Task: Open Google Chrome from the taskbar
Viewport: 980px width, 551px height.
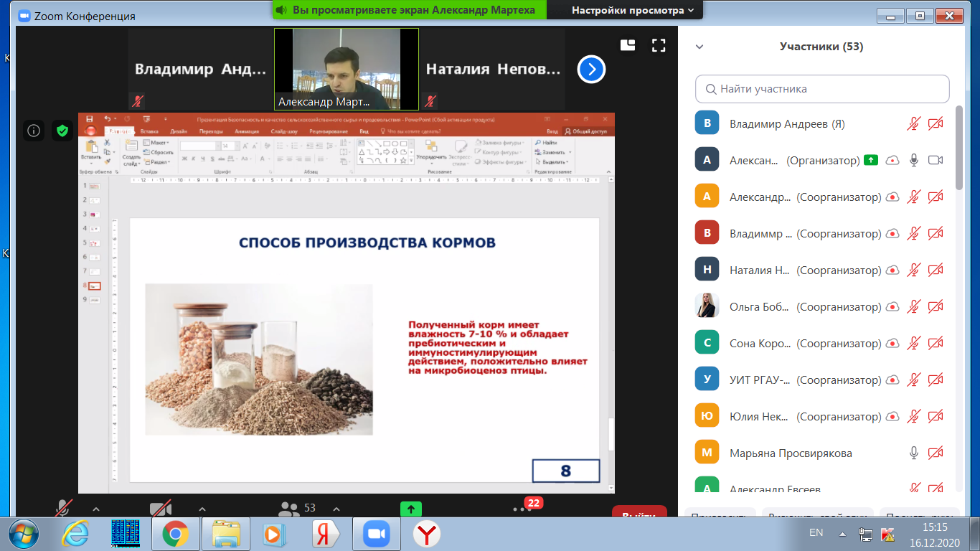Action: pos(175,534)
